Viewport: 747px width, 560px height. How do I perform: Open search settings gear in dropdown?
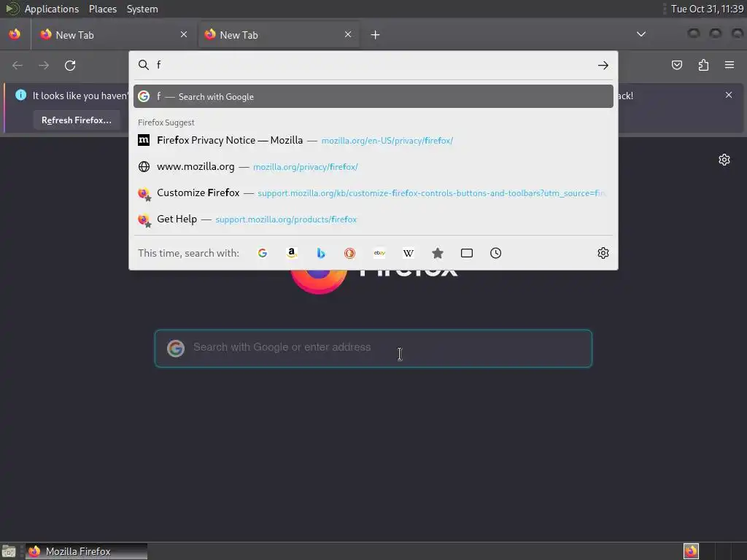(x=603, y=253)
